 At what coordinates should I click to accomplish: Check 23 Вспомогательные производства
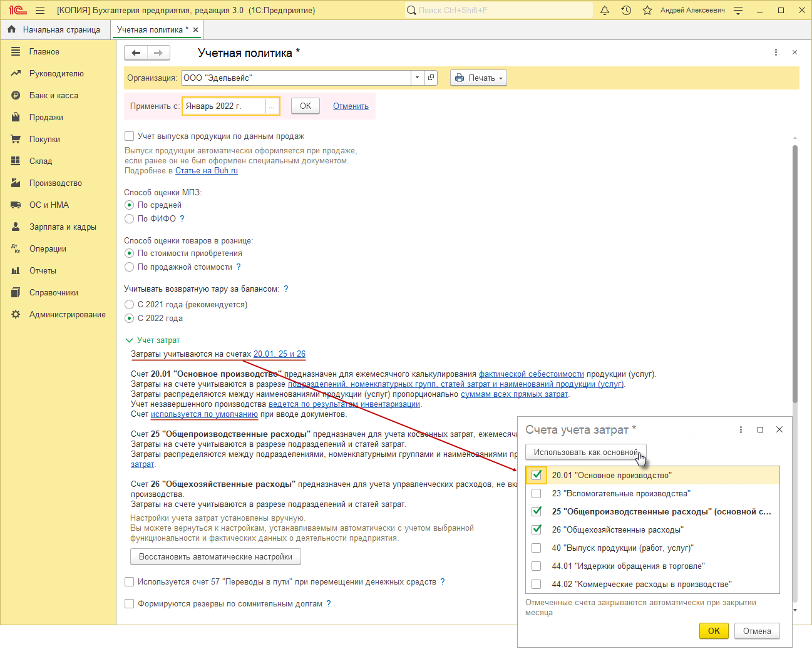tap(537, 493)
